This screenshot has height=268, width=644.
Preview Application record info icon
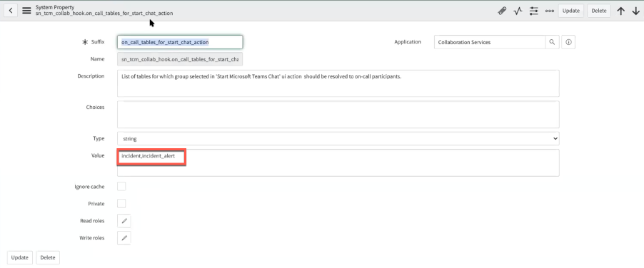coord(568,42)
